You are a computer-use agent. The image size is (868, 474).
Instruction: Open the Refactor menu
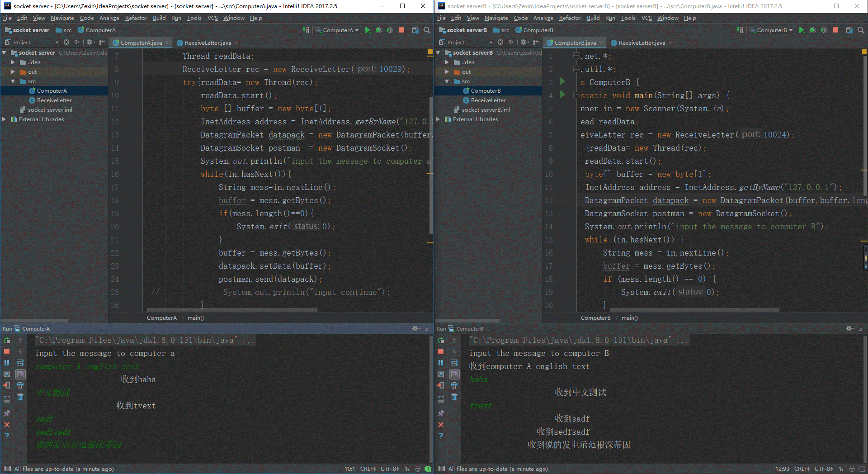pyautogui.click(x=136, y=18)
